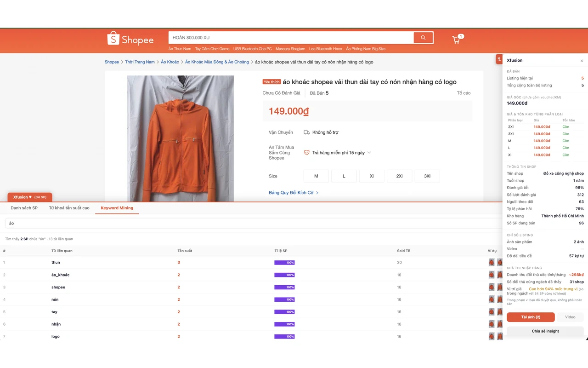The width and height of the screenshot is (588, 368).
Task: Click the ~298kđ revenue estimate
Action: tap(576, 275)
